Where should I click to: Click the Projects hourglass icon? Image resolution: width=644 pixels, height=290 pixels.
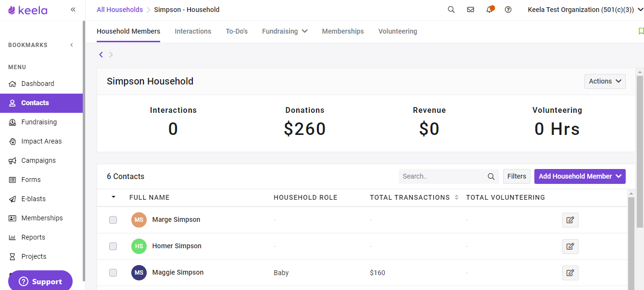[x=13, y=256]
